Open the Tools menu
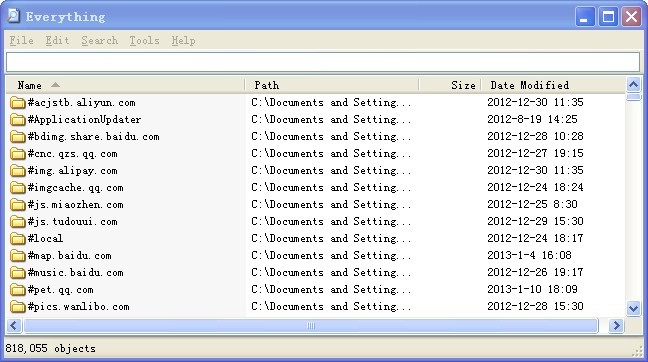 click(144, 40)
